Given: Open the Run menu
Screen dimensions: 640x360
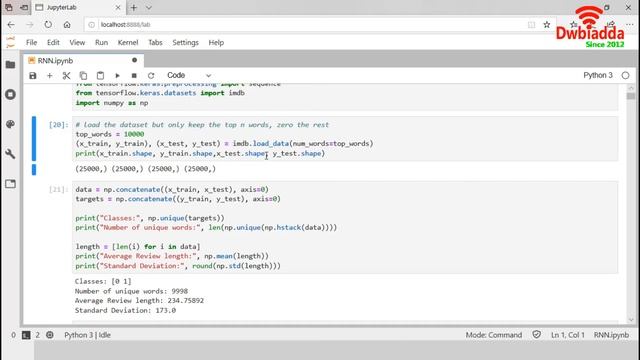Looking at the screenshot, I should click(x=101, y=42).
